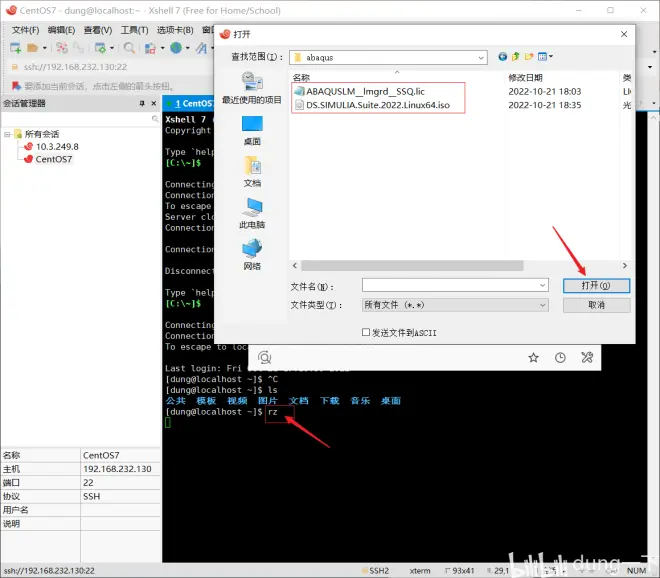The image size is (660, 578).
Task: Click the globe encoding icon in toolbar
Action: click(176, 48)
